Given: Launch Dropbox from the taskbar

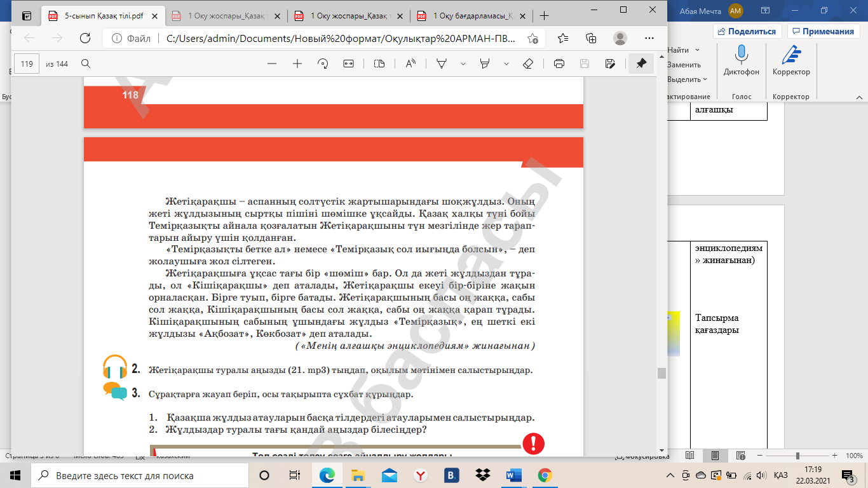Looking at the screenshot, I should coord(482,475).
